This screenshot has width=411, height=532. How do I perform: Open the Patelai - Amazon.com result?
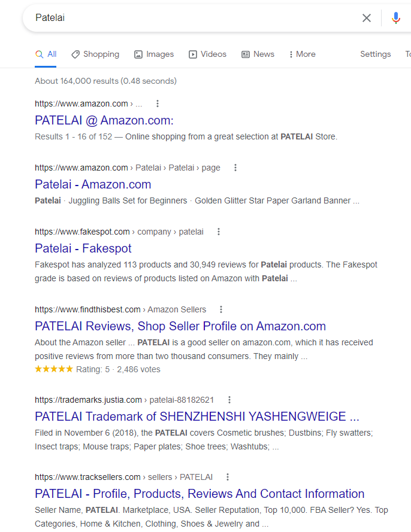pos(93,184)
